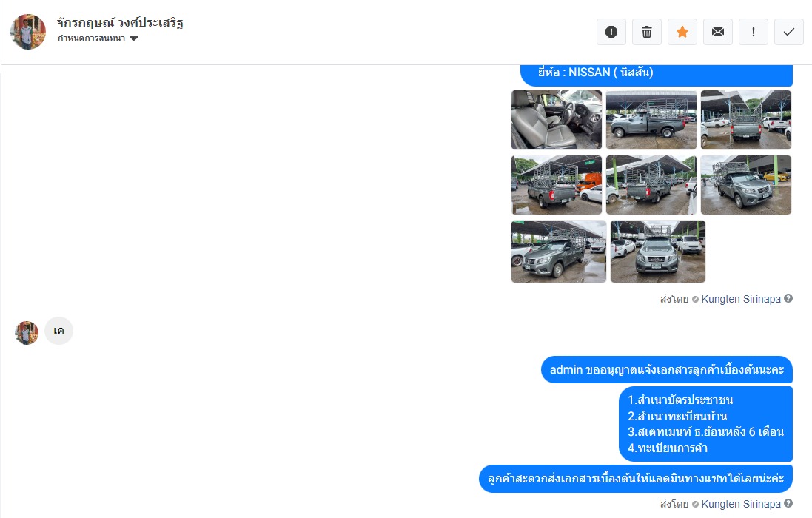Select document list message bubble
The width and height of the screenshot is (812, 518).
point(706,424)
